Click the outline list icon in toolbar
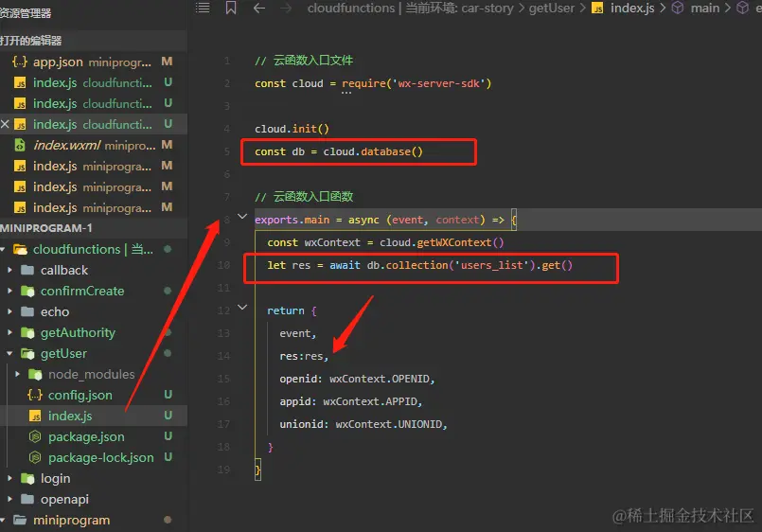 202,8
